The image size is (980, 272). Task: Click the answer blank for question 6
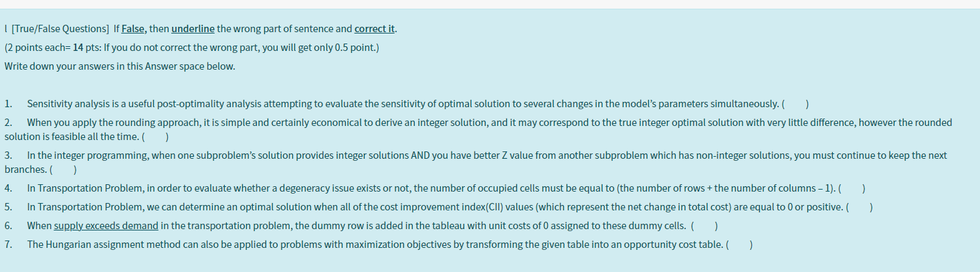pyautogui.click(x=704, y=226)
